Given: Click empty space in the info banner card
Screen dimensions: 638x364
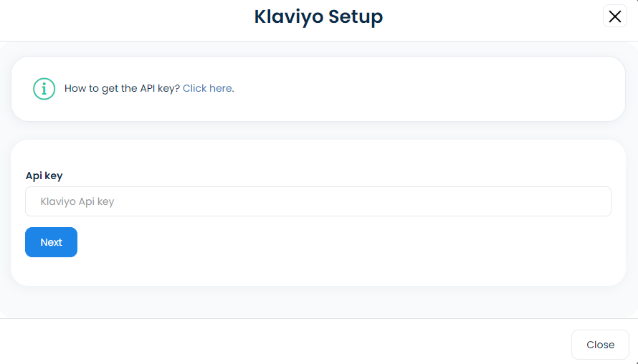Looking at the screenshot, I should point(407,89).
